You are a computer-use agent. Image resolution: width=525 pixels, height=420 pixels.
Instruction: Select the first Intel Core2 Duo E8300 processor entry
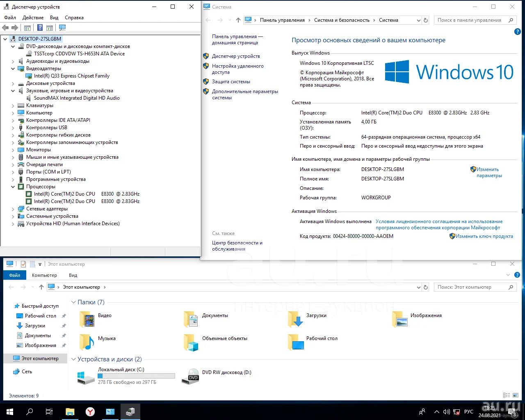tap(87, 194)
